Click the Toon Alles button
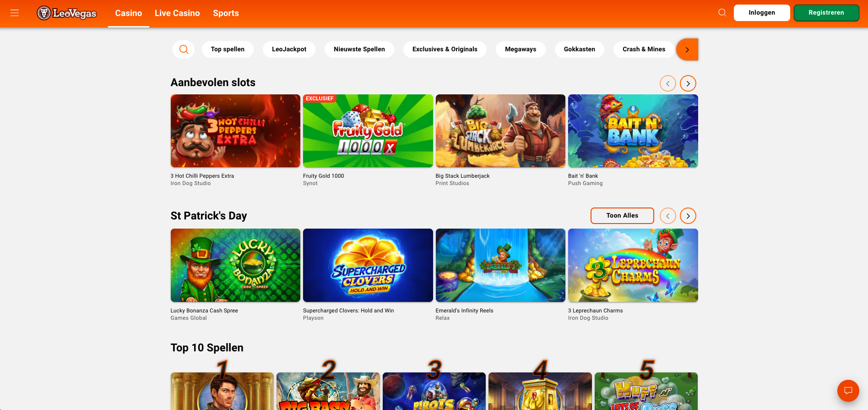The image size is (868, 410). 622,216
